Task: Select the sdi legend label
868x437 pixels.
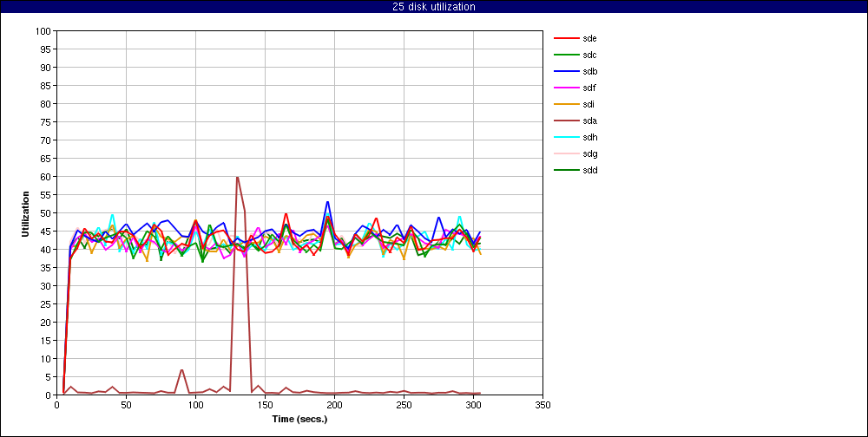Action: coord(589,104)
